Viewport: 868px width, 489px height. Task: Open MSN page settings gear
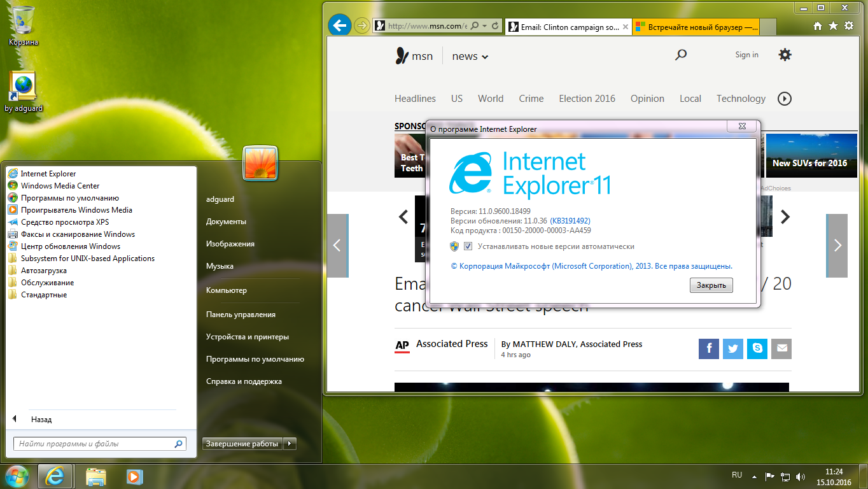pyautogui.click(x=785, y=55)
